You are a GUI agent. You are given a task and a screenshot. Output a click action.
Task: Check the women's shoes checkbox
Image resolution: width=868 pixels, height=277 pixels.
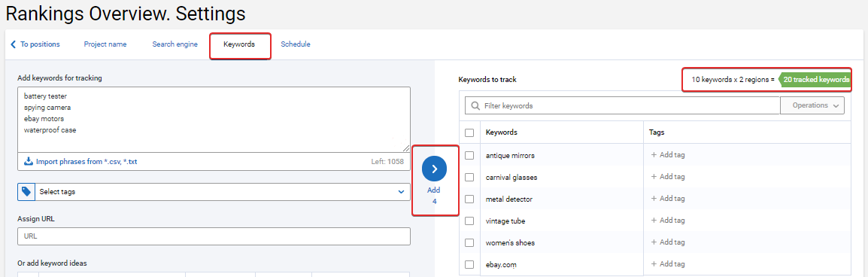tap(469, 242)
